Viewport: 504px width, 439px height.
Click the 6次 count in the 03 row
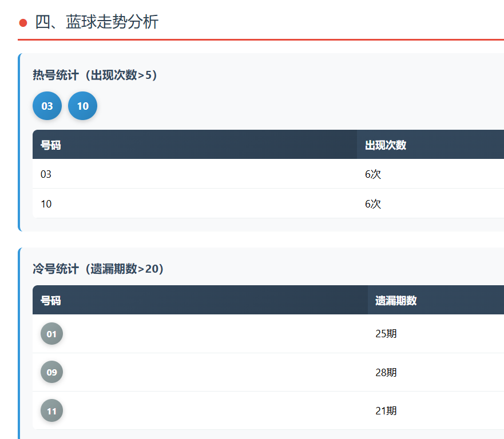373,174
